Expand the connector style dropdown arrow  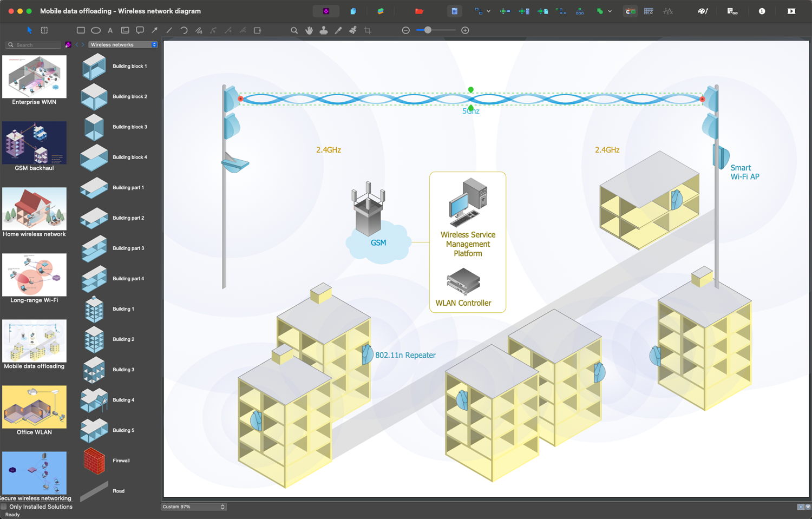(488, 11)
